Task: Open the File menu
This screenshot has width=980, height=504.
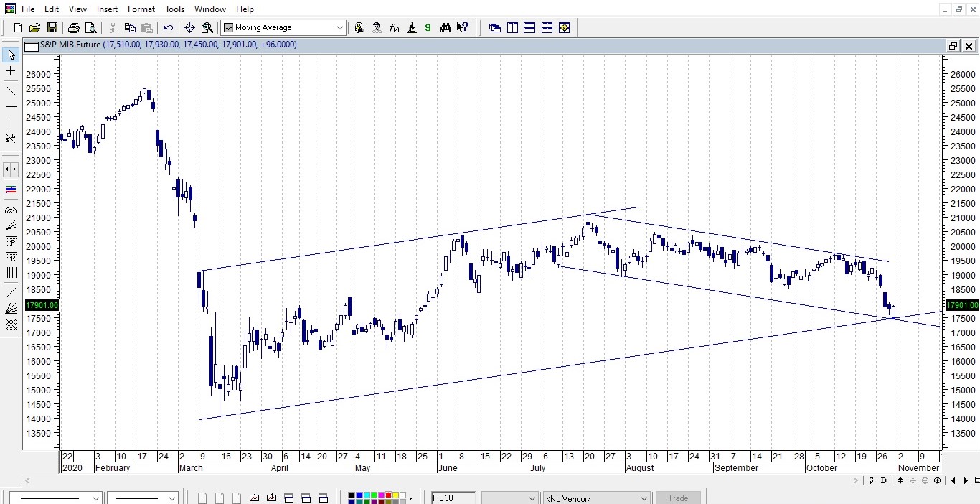Action: pyautogui.click(x=28, y=9)
